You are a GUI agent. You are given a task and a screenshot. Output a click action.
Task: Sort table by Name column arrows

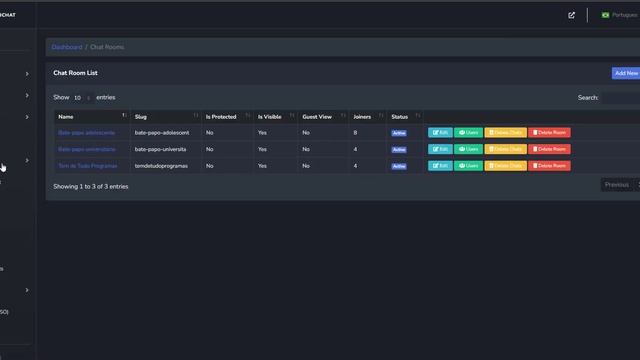tap(124, 116)
